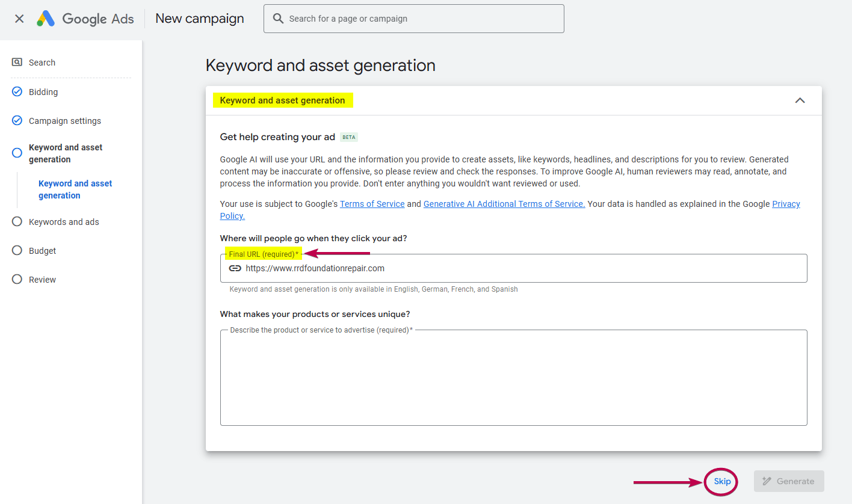
Task: Click 'Where will people go' question text
Action: click(x=313, y=238)
